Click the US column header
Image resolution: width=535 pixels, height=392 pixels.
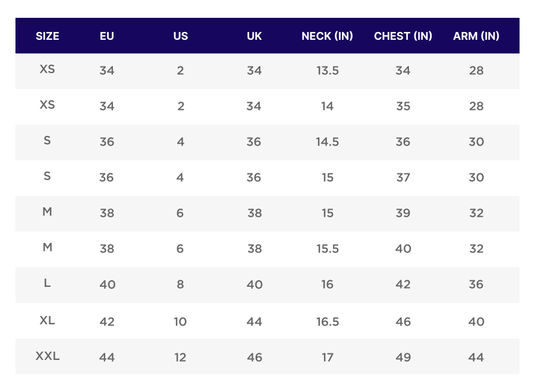tap(181, 36)
